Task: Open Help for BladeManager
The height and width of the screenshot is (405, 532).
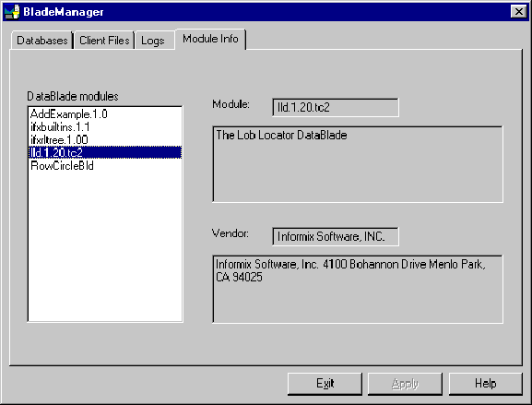Action: coord(486,384)
